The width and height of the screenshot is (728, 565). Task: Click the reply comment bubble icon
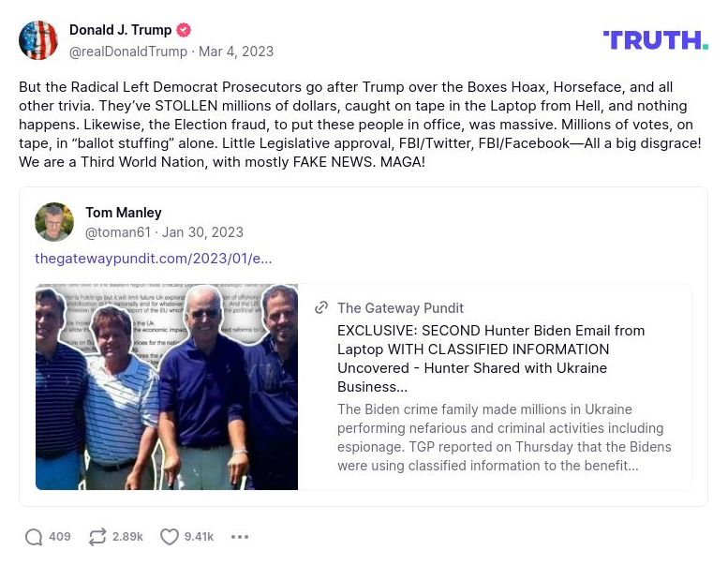pos(34,537)
